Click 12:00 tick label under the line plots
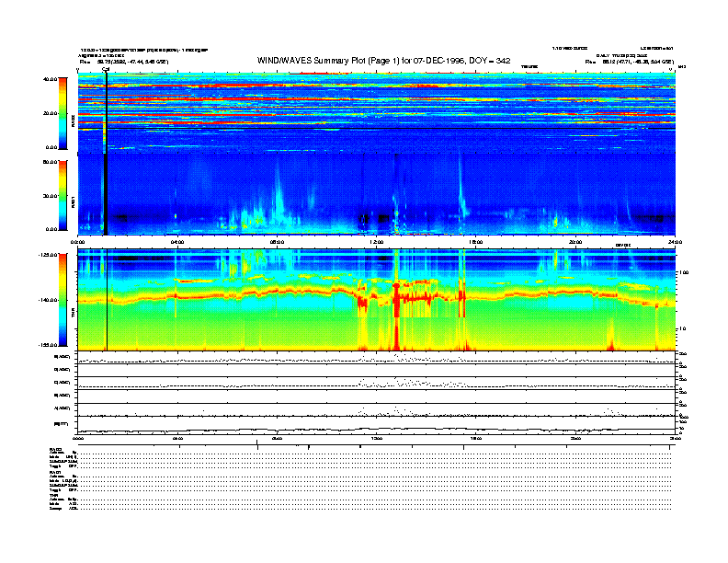The width and height of the screenshot is (728, 563). [x=377, y=438]
